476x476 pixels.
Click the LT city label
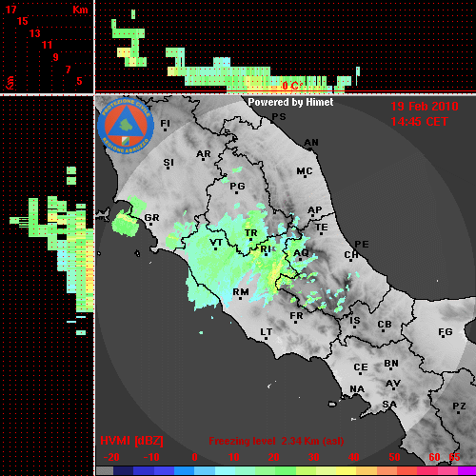pos(266,332)
